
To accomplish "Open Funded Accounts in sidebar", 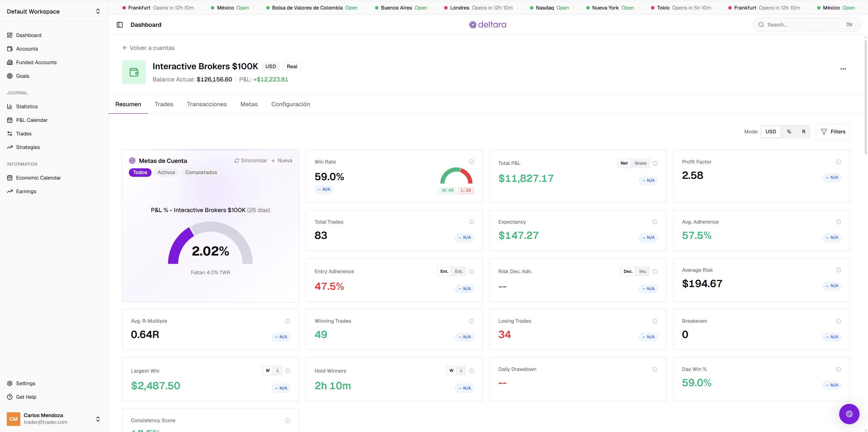I will pos(54,62).
